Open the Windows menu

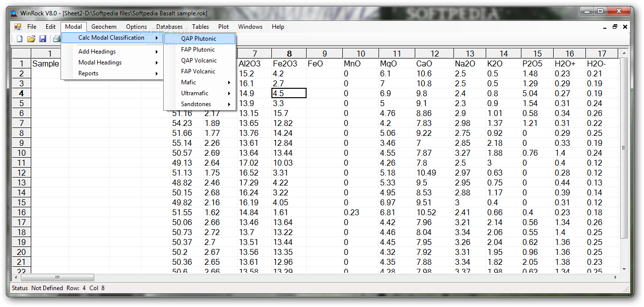coord(251,27)
